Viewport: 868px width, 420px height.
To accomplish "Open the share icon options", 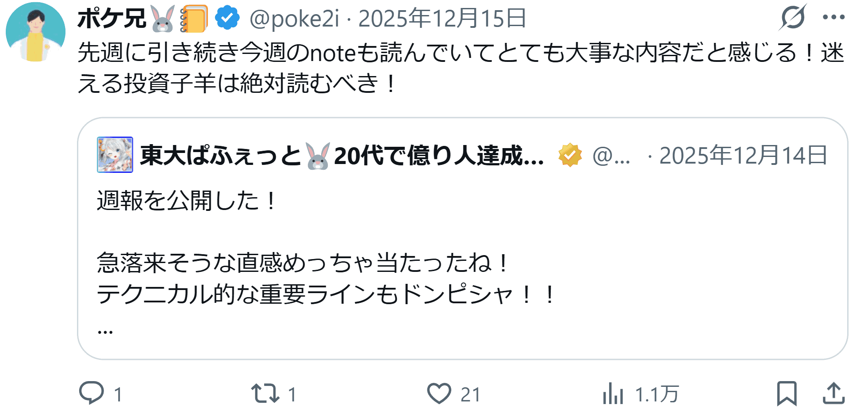I will [x=834, y=393].
